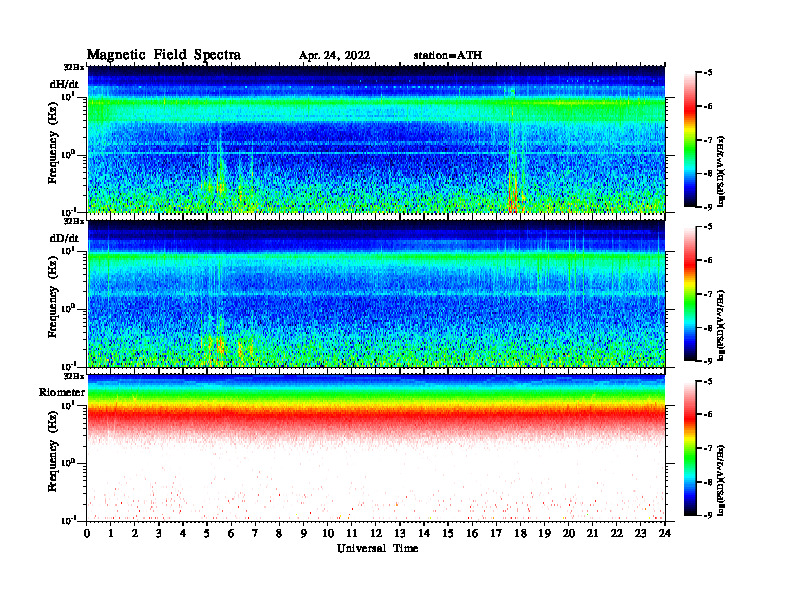Click hour "9" on the time axis
The width and height of the screenshot is (792, 612).
tap(304, 534)
